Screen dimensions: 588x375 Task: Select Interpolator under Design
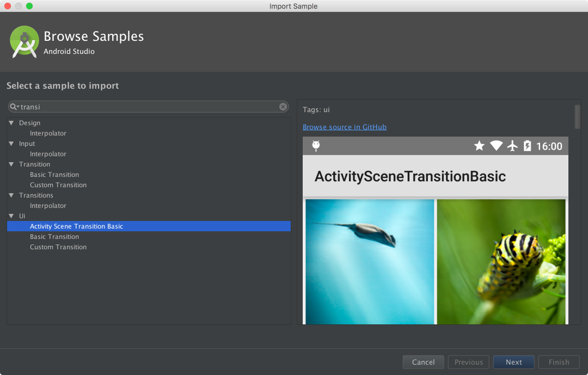[48, 133]
